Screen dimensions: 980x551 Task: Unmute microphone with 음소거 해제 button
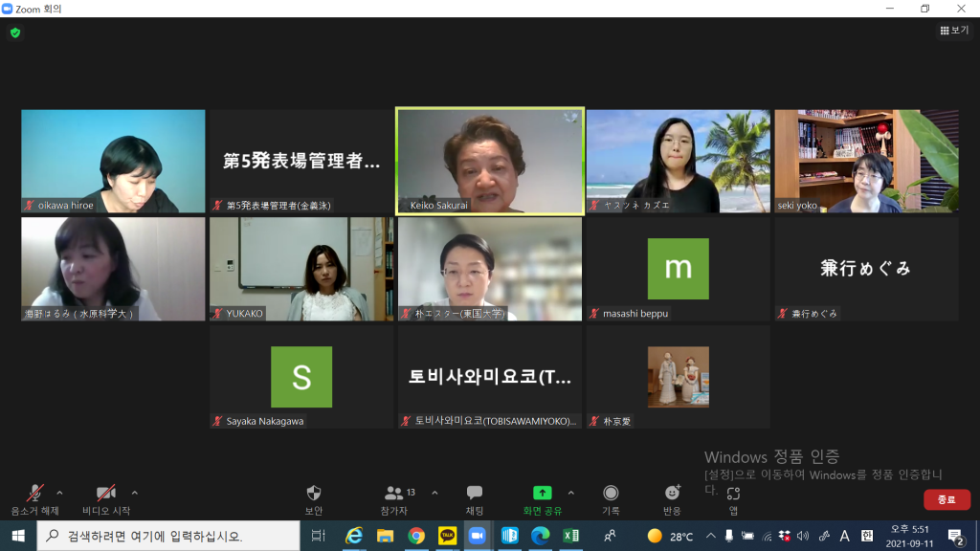[x=34, y=499]
